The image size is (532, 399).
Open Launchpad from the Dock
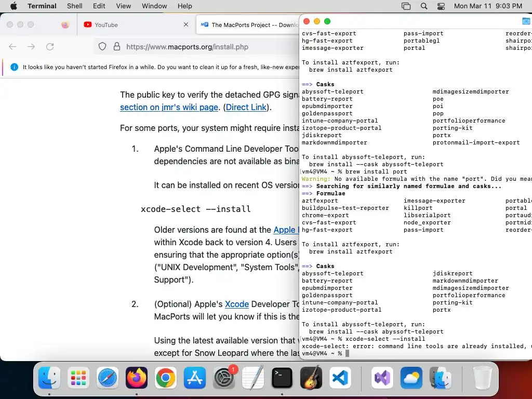click(78, 378)
